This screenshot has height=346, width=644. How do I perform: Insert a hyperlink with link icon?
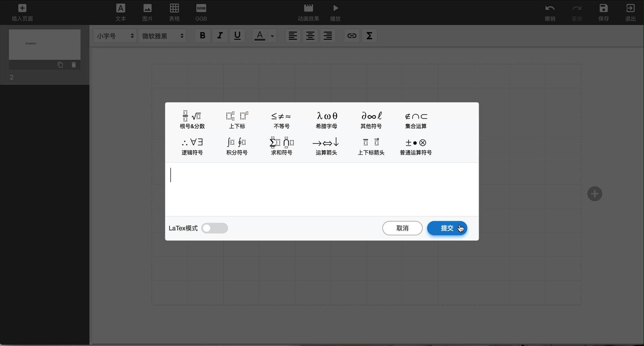pyautogui.click(x=352, y=36)
